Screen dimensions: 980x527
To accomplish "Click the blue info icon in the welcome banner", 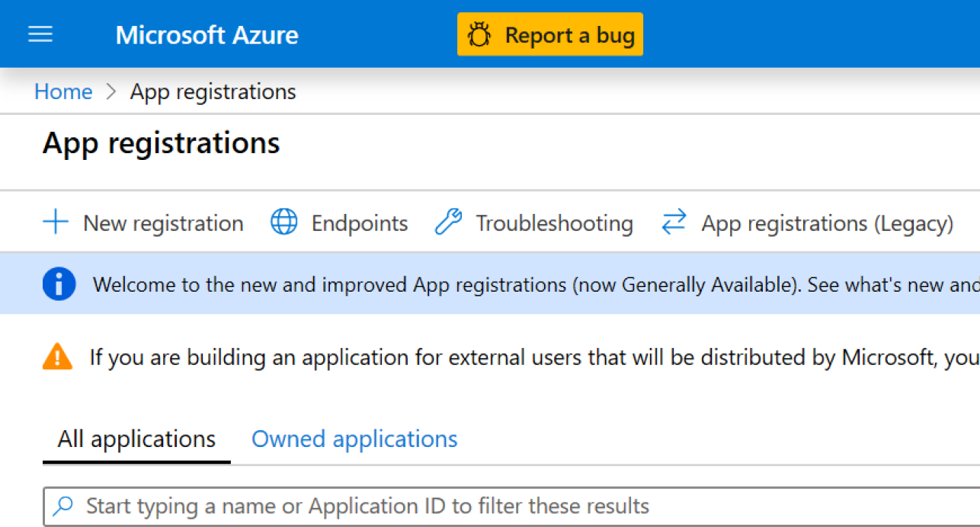I will (x=59, y=285).
